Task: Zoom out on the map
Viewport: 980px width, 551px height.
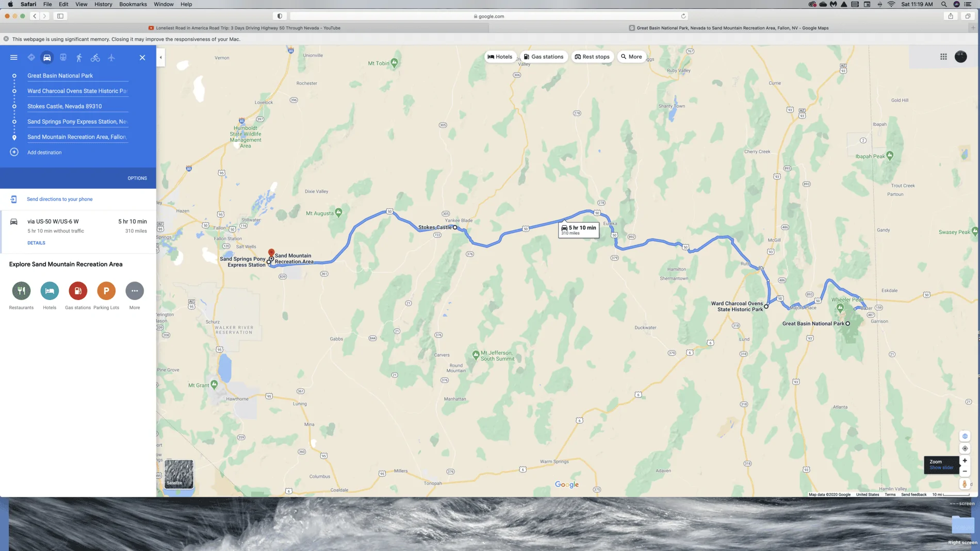Action: click(x=965, y=471)
